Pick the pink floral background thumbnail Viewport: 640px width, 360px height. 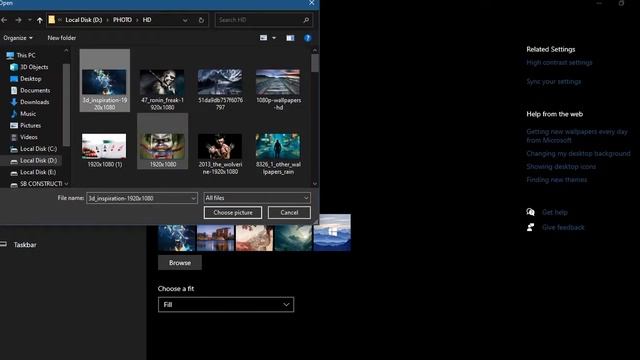[254, 238]
